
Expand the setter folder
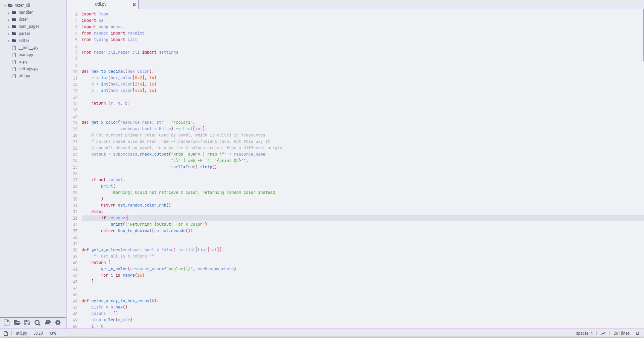click(x=9, y=41)
